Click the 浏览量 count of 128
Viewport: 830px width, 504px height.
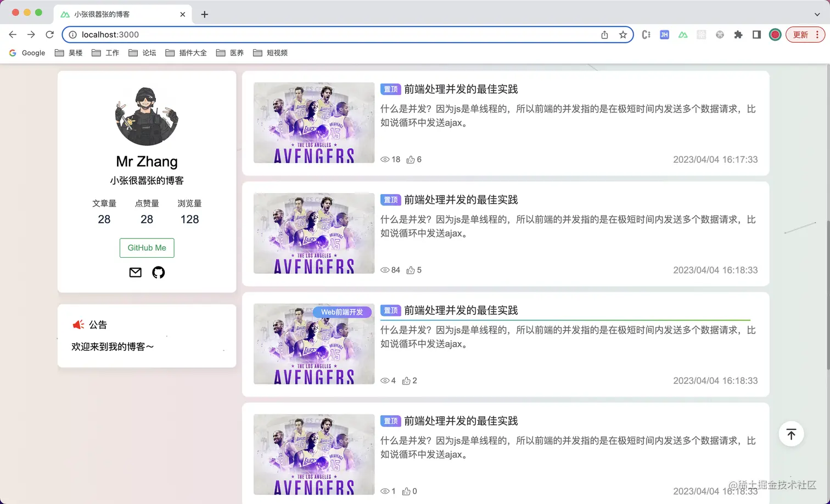tap(189, 219)
